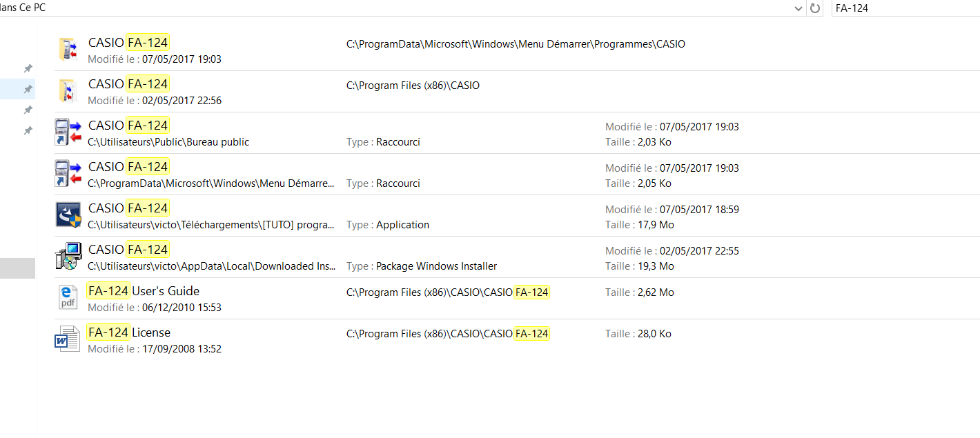
Task: Click the search box containing FA-124
Action: pyautogui.click(x=905, y=8)
